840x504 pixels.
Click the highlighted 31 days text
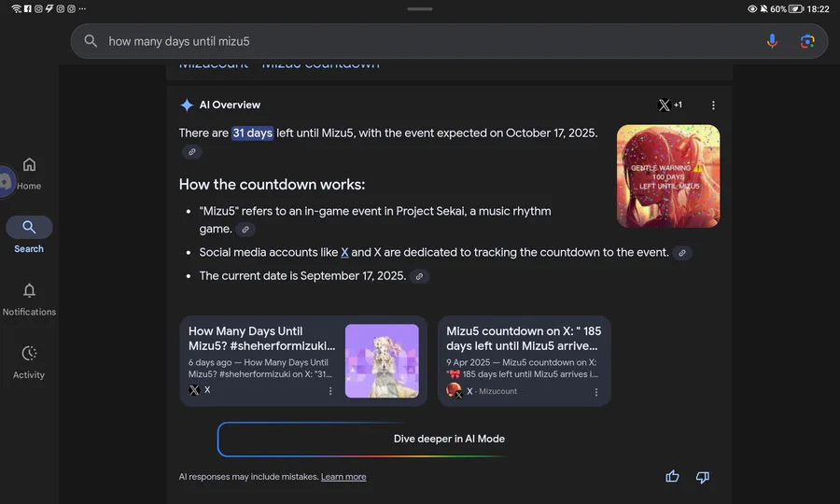[252, 133]
